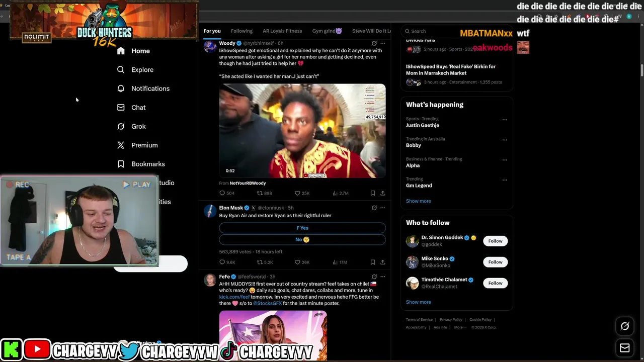
Task: Open the @StocksGFX mention
Action: [x=267, y=304]
